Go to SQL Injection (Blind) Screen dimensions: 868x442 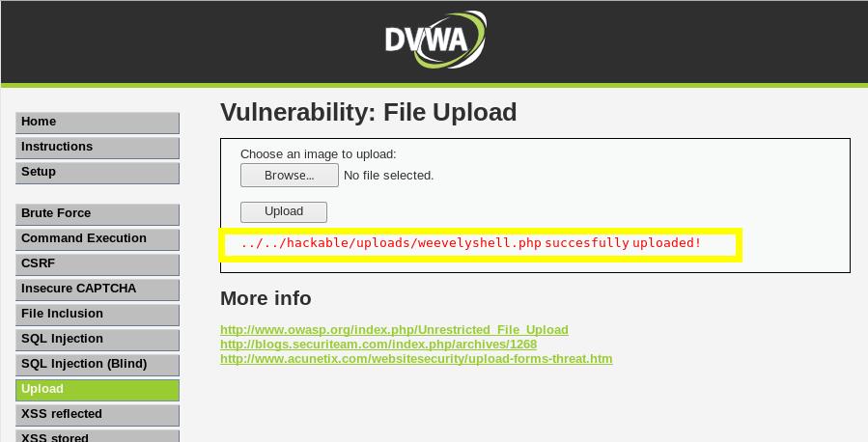(x=98, y=365)
